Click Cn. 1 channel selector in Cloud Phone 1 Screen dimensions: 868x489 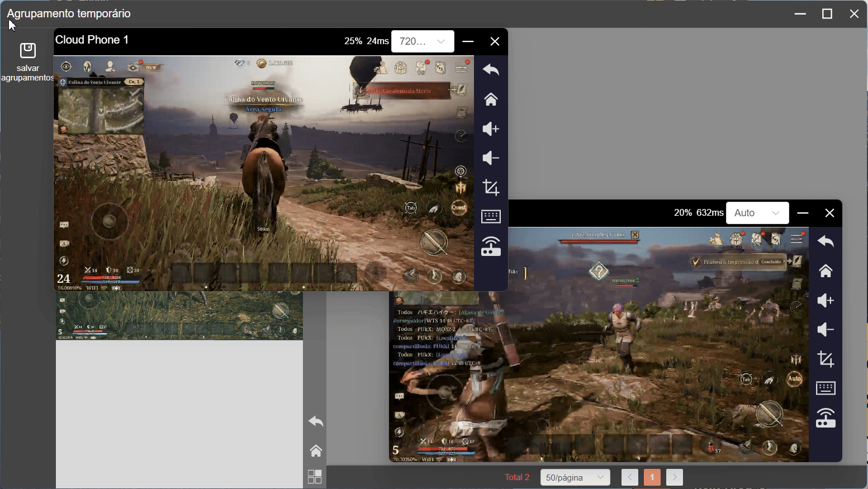click(x=135, y=82)
